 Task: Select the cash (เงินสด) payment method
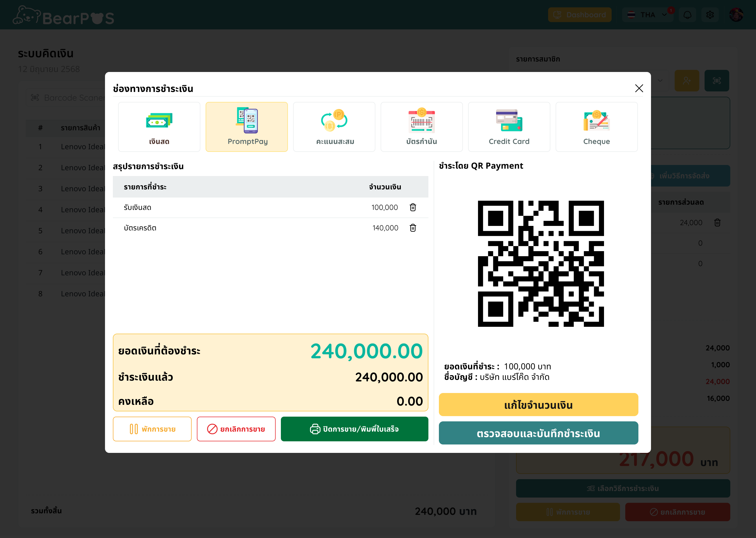click(x=159, y=127)
